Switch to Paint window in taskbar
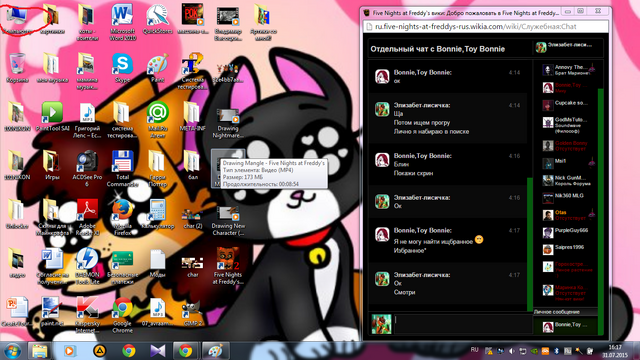 (x=215, y=351)
